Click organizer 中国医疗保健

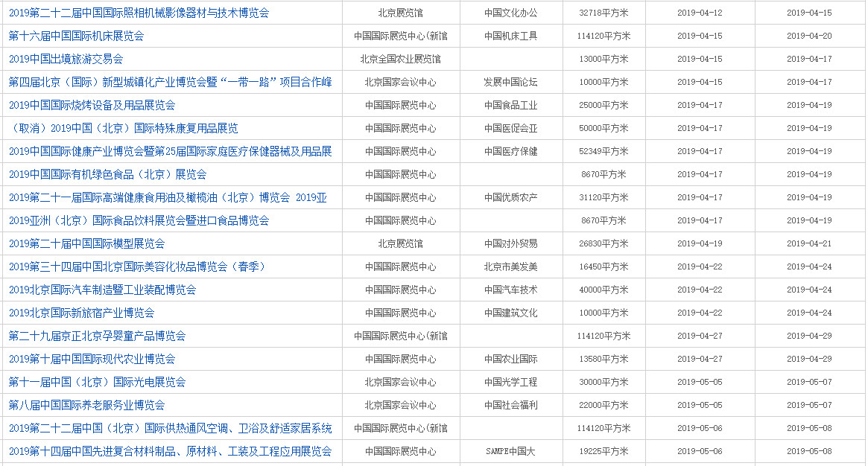[510, 151]
